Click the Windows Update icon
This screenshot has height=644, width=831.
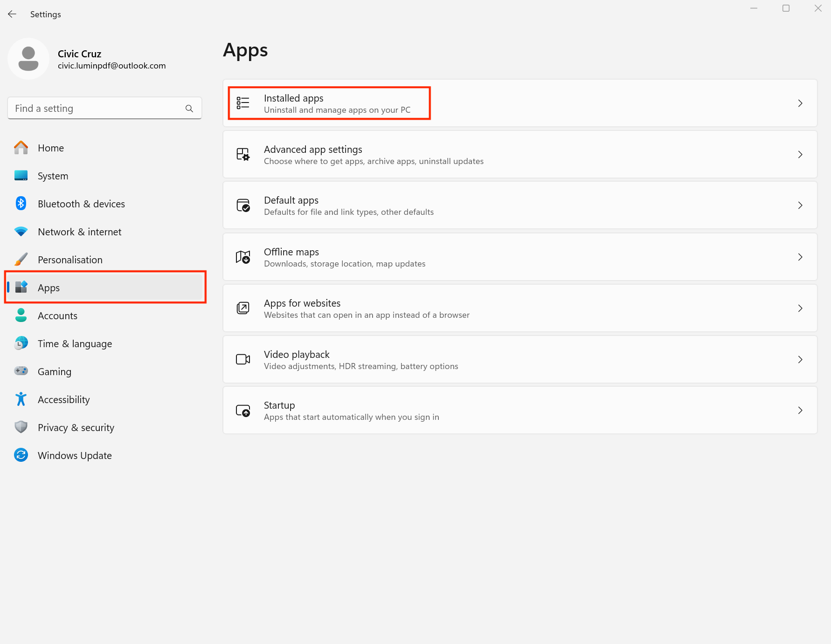(x=21, y=455)
